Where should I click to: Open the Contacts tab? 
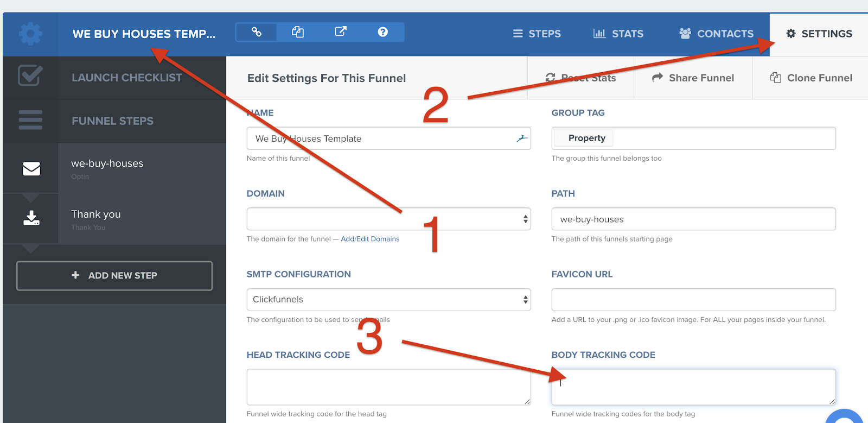(x=716, y=34)
